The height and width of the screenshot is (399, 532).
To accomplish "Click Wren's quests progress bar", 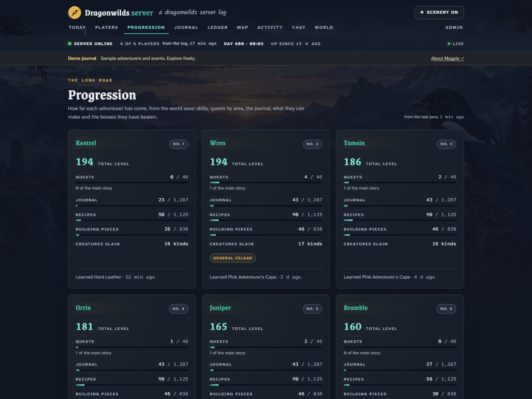I will 266,183.
